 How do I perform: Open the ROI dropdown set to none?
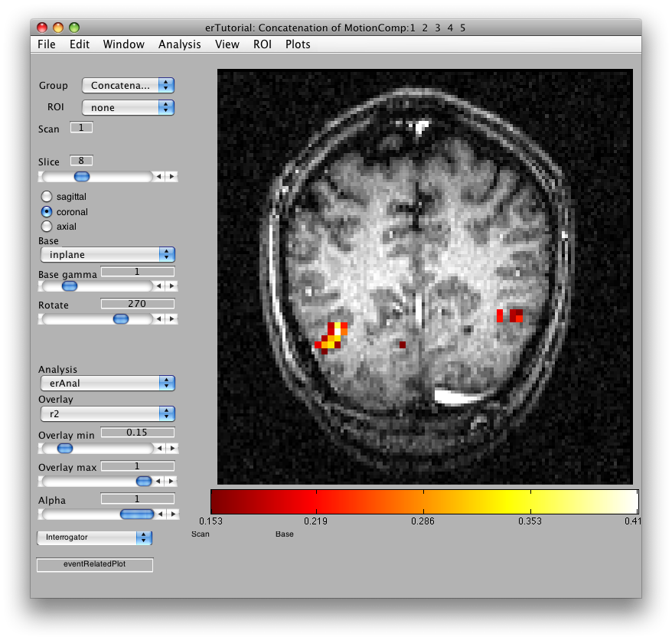click(128, 108)
